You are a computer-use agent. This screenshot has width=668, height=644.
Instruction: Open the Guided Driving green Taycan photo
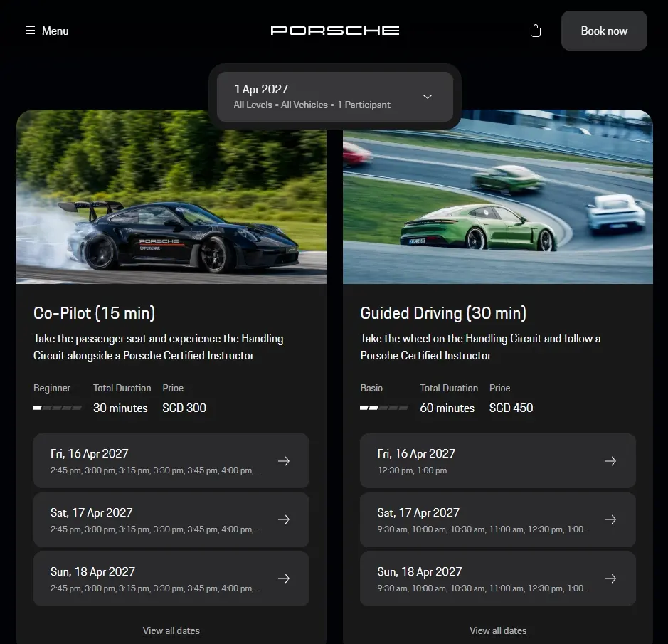(x=497, y=197)
